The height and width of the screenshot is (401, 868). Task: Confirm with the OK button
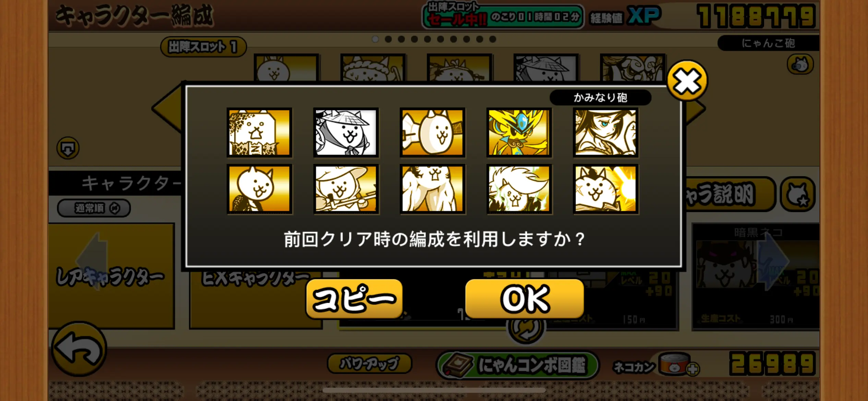pyautogui.click(x=525, y=299)
